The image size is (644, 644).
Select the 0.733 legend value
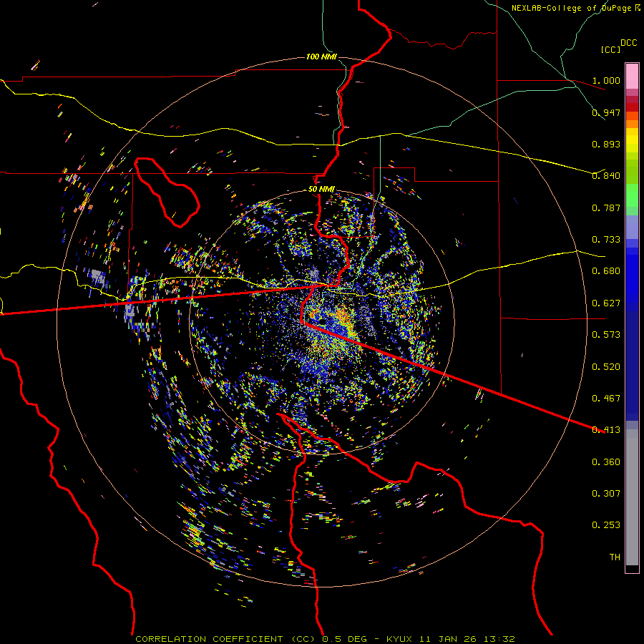click(606, 240)
